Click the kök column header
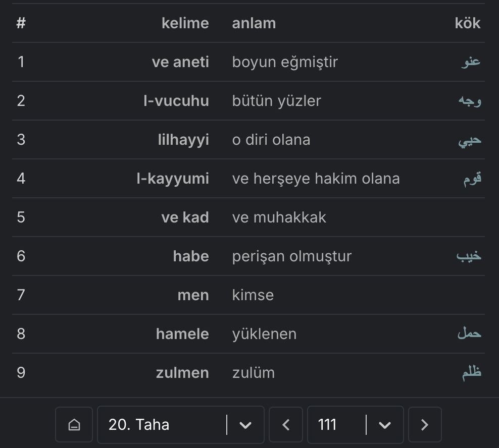 (468, 23)
